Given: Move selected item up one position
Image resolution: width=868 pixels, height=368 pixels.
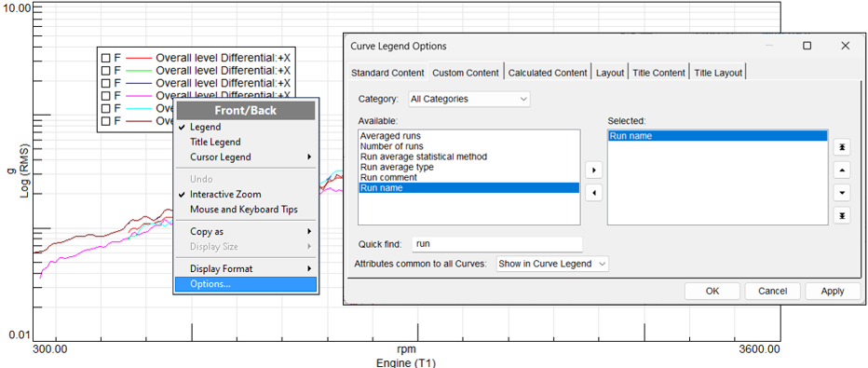Looking at the screenshot, I should 841,170.
